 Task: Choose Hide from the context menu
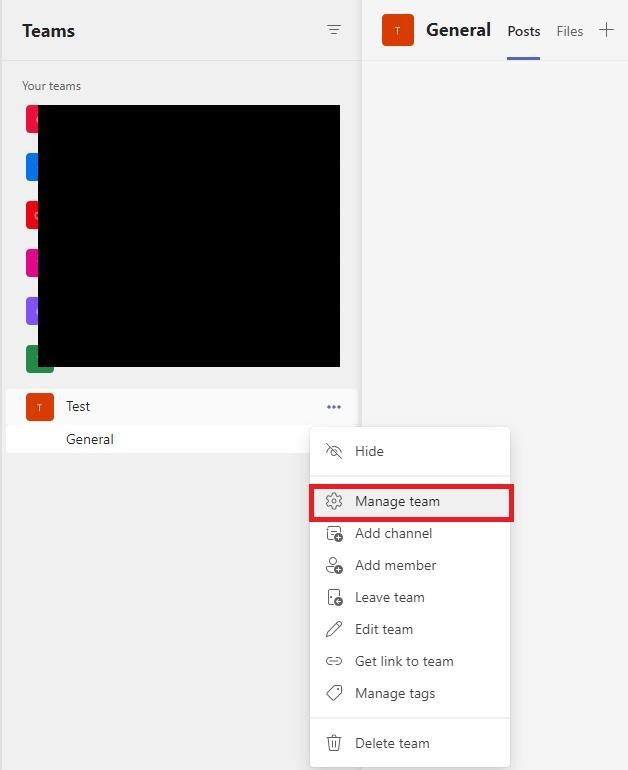pos(410,451)
